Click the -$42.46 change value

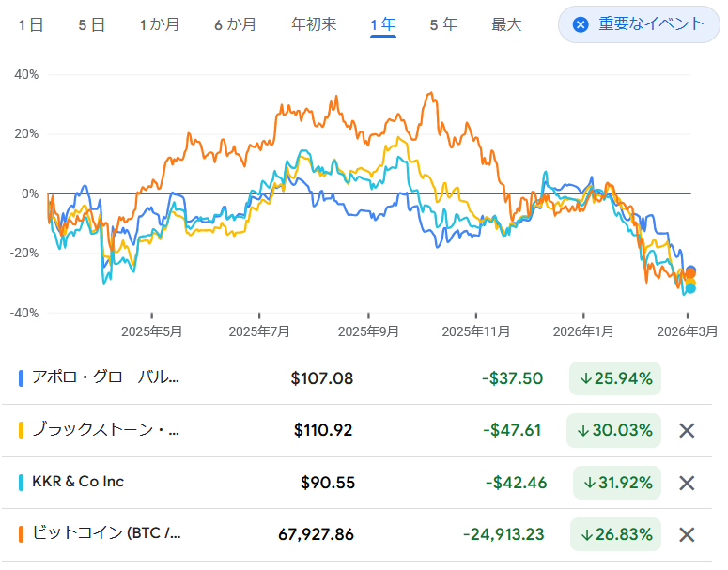517,483
